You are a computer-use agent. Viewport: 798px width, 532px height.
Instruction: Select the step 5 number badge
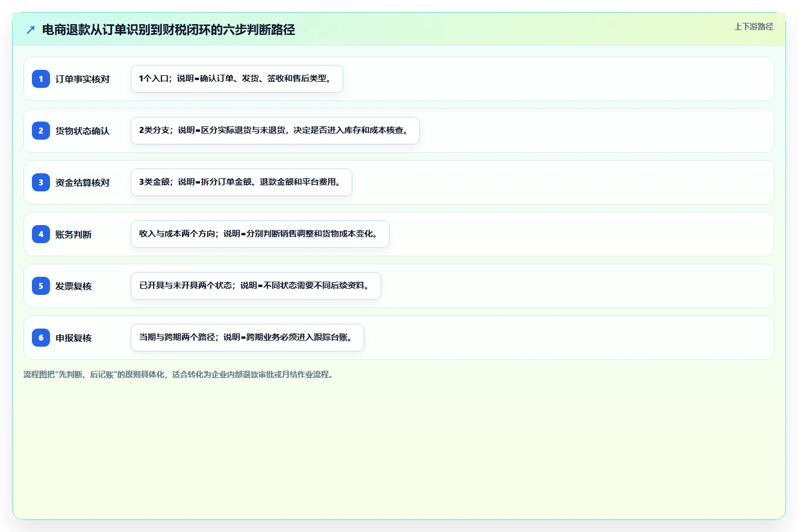tap(41, 286)
